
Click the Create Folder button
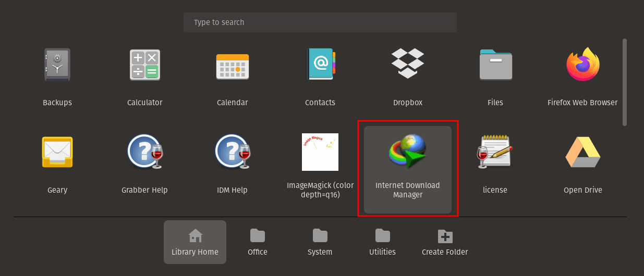tap(445, 242)
